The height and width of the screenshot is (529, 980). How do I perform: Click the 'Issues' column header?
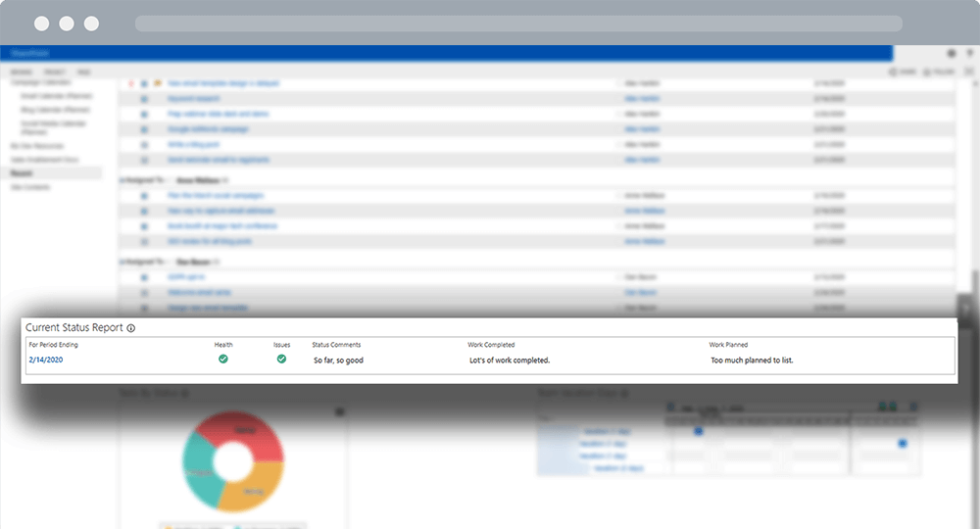click(282, 345)
